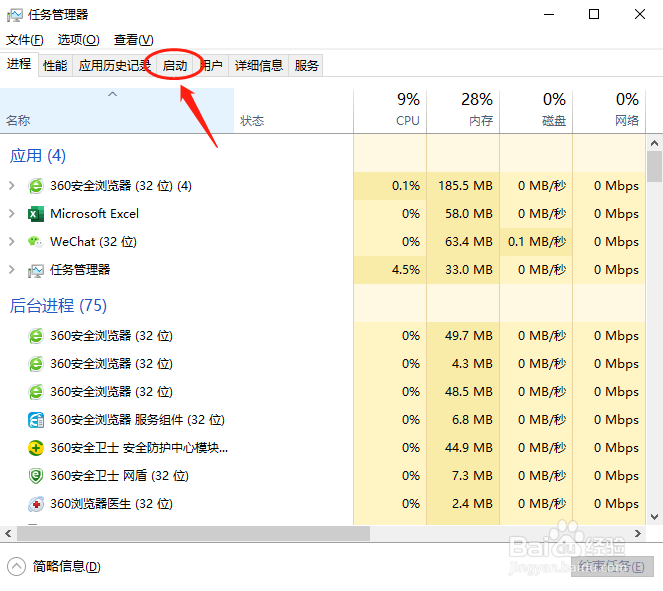Select the 360安全浏览器 服务组件 (32 位) row
Viewport: 663px width, 591px height.
pos(176,420)
